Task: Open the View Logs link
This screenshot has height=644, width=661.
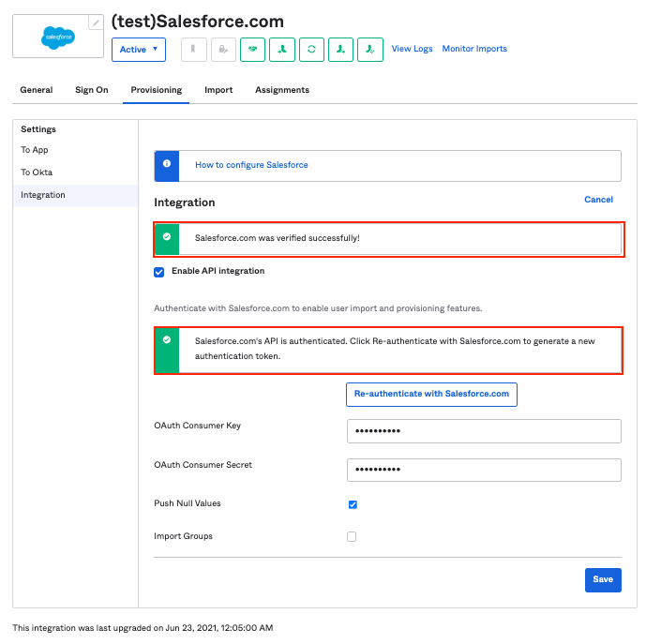Action: tap(412, 49)
